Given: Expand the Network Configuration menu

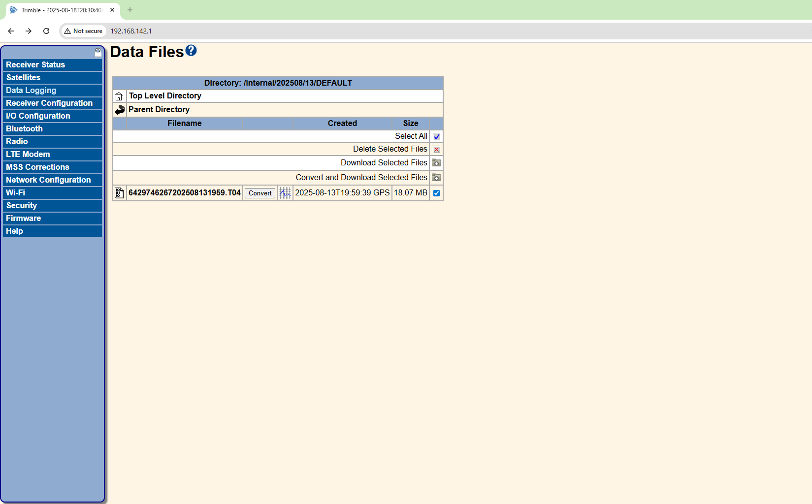Looking at the screenshot, I should click(48, 180).
